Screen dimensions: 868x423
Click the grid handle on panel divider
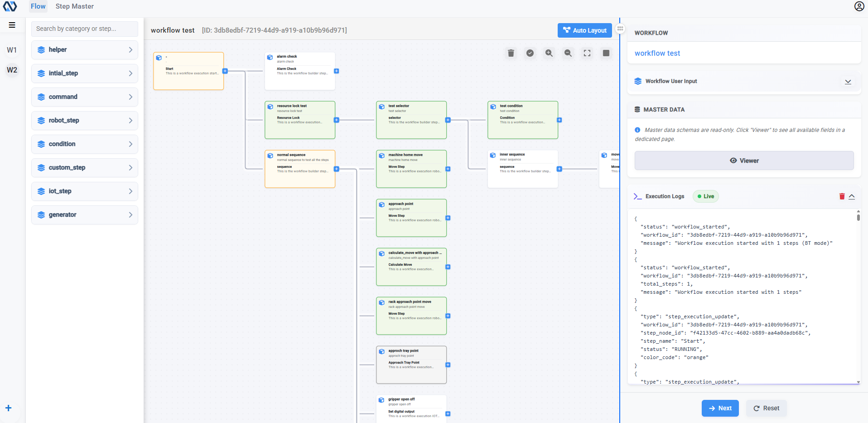point(620,29)
